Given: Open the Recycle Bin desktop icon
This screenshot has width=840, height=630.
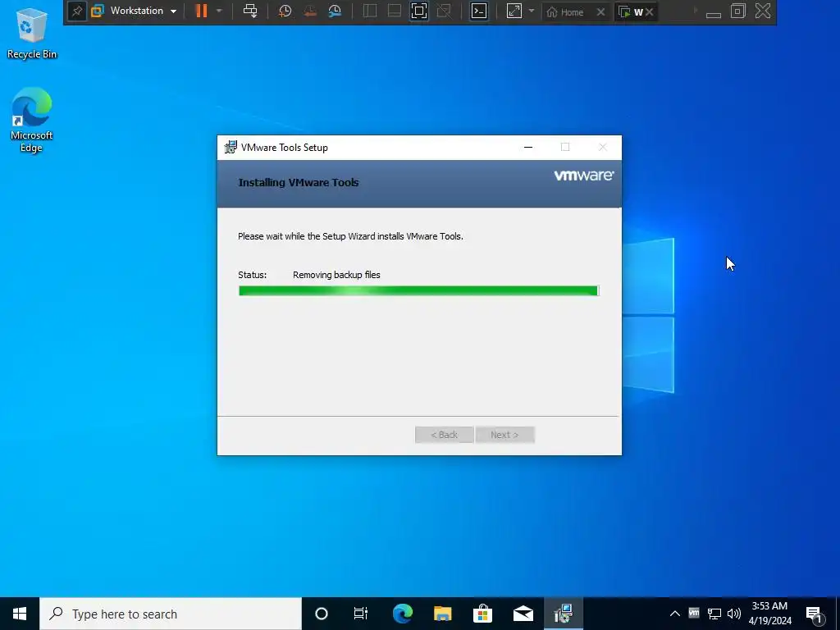Looking at the screenshot, I should (32, 33).
